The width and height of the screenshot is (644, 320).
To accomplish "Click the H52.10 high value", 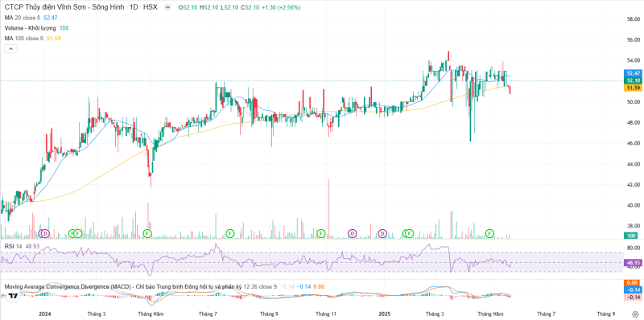I will [x=208, y=8].
